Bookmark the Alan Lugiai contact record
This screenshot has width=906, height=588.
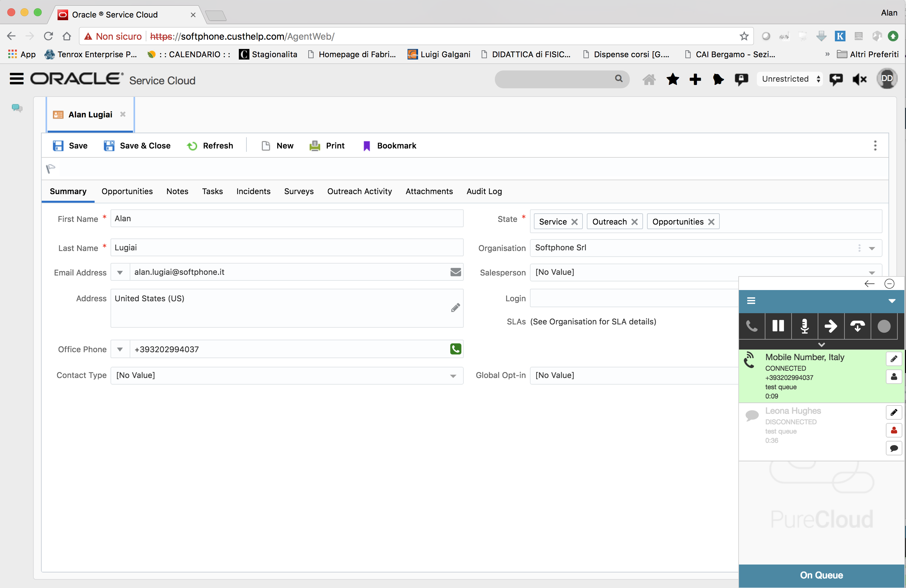pyautogui.click(x=389, y=146)
